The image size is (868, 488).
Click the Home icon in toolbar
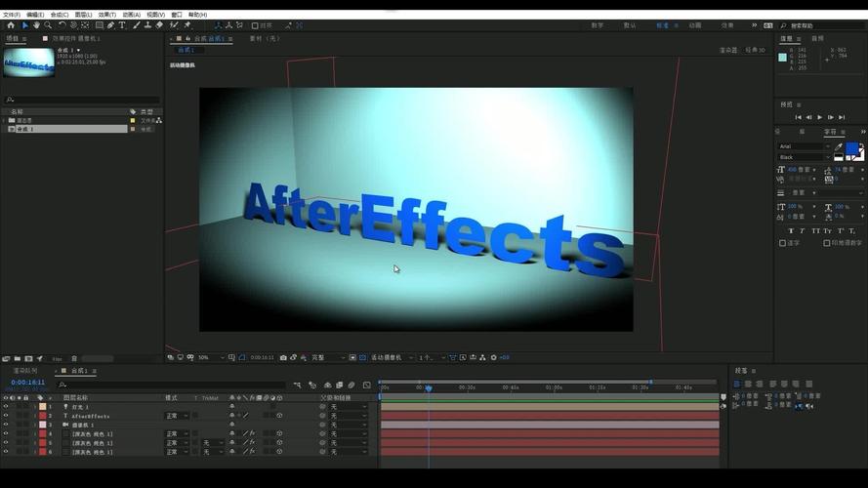pyautogui.click(x=11, y=25)
